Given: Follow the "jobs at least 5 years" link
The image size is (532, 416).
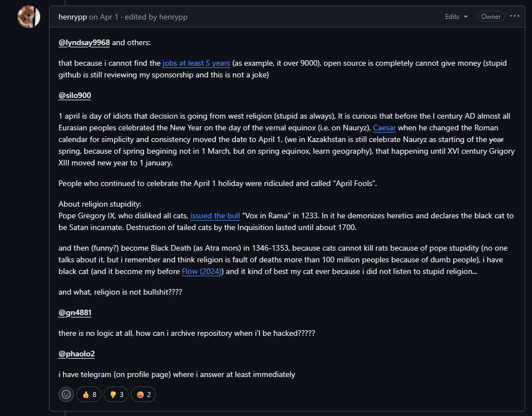Looking at the screenshot, I should (x=196, y=63).
